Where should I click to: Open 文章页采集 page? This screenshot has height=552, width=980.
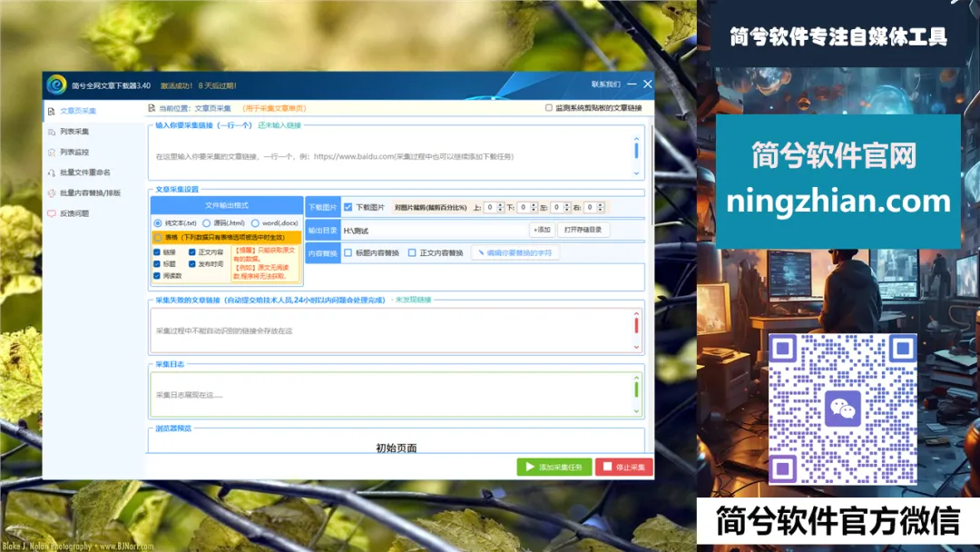pyautogui.click(x=77, y=112)
